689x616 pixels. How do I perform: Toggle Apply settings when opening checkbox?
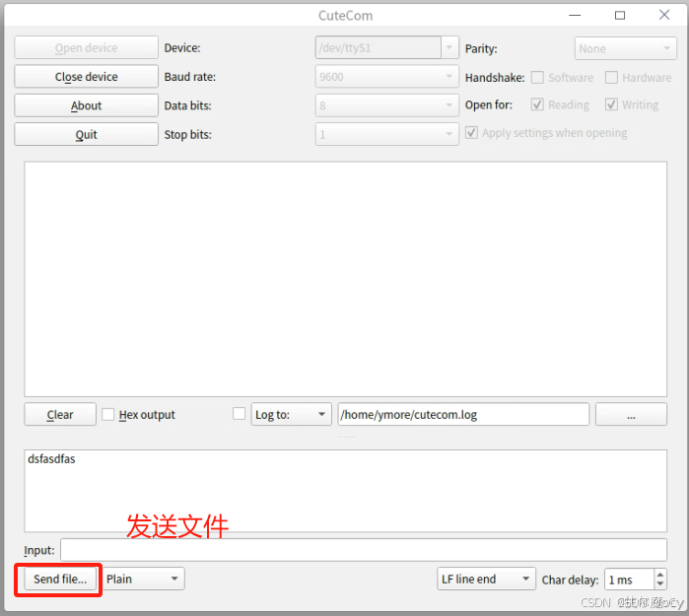(x=471, y=133)
